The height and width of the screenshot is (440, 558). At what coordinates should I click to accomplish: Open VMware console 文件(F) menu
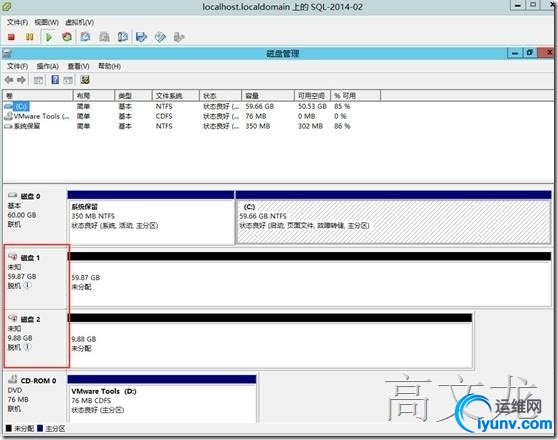click(17, 22)
